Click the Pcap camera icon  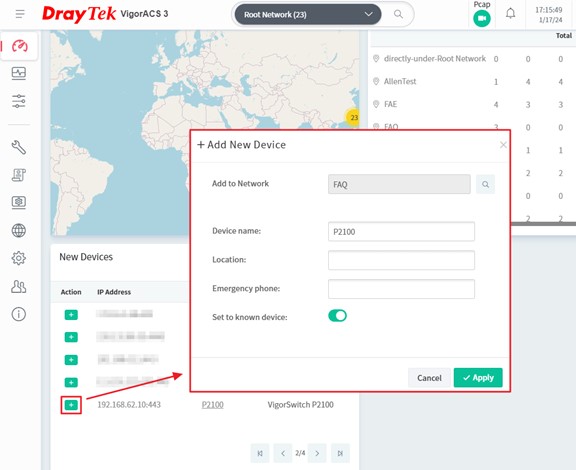point(482,18)
